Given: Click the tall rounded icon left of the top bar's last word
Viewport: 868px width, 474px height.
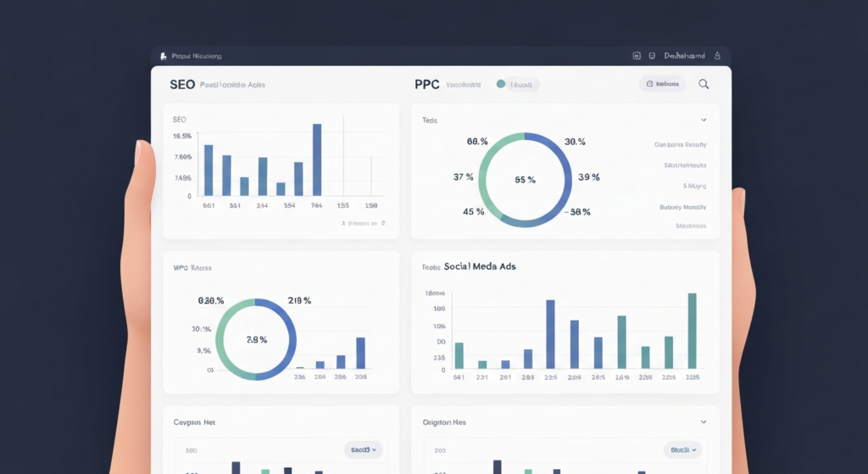Looking at the screenshot, I should click(x=652, y=55).
